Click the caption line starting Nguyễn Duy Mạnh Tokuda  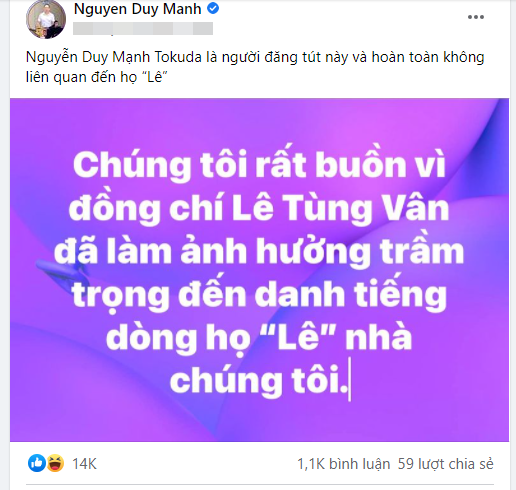pyautogui.click(x=255, y=58)
